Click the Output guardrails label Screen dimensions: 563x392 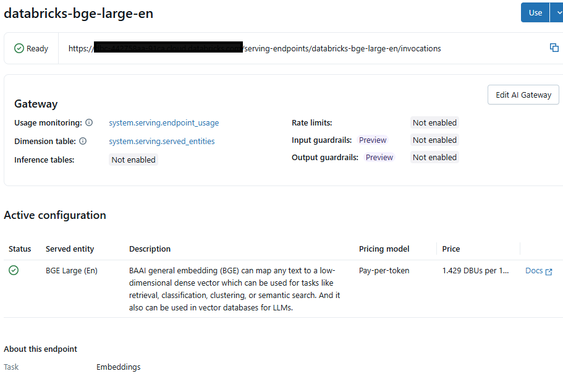[x=325, y=158]
